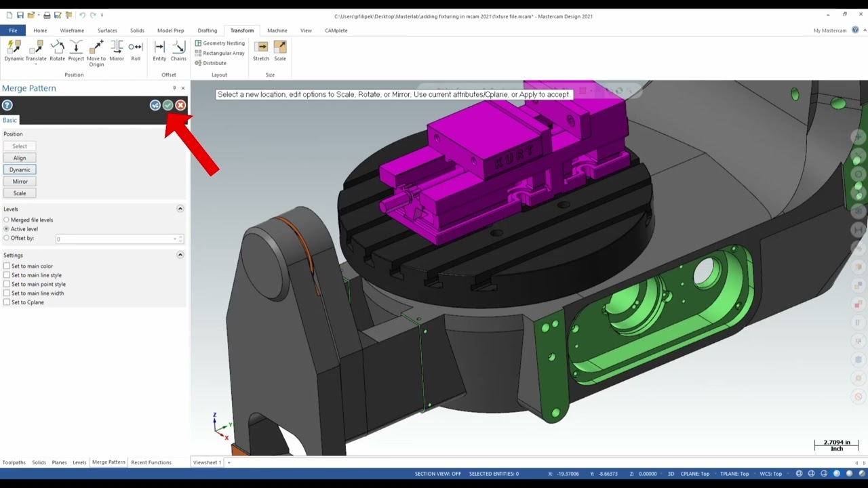Cancel Merge Pattern with red X button

(x=180, y=105)
